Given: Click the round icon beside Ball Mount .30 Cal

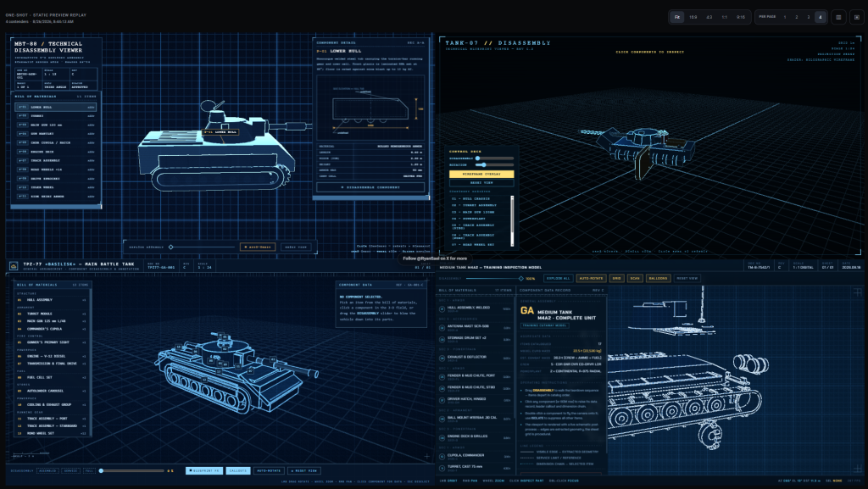Looking at the screenshot, I should pyautogui.click(x=442, y=420).
